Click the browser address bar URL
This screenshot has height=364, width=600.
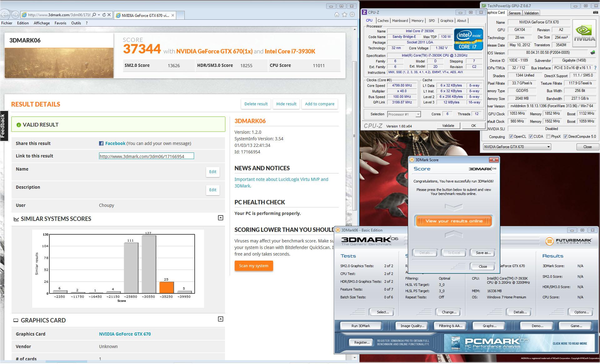(x=59, y=15)
